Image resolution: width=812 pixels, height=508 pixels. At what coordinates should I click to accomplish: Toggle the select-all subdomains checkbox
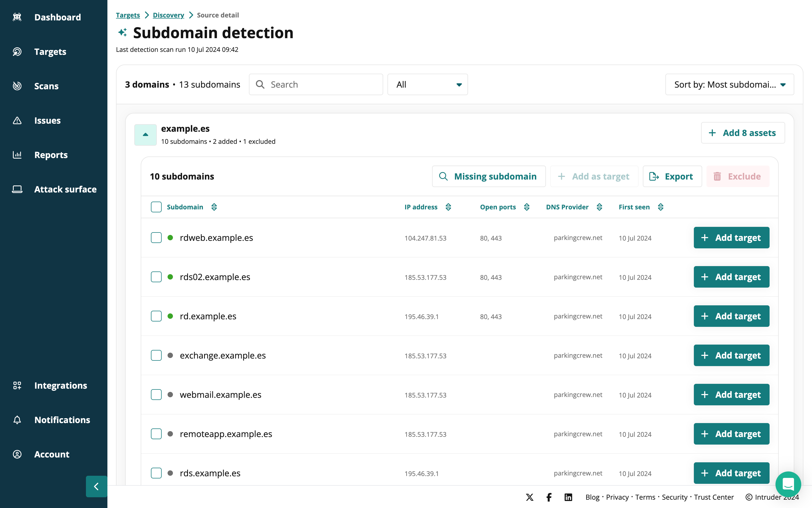156,207
